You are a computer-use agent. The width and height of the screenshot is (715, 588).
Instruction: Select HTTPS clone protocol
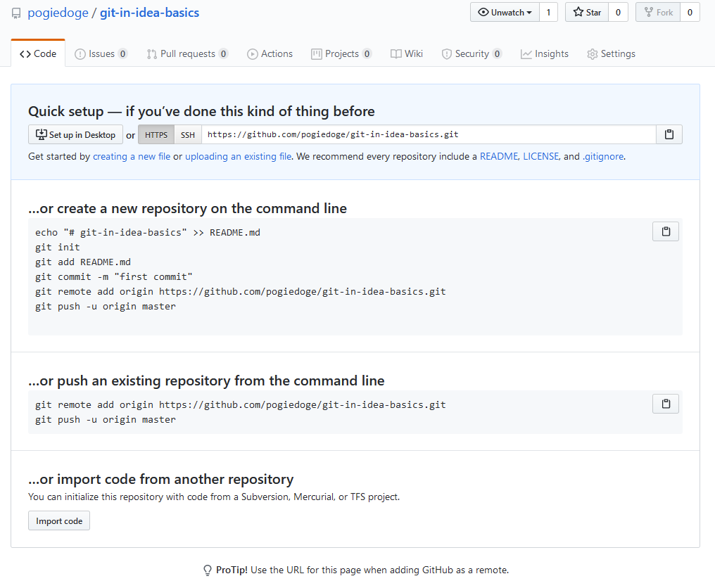[156, 134]
